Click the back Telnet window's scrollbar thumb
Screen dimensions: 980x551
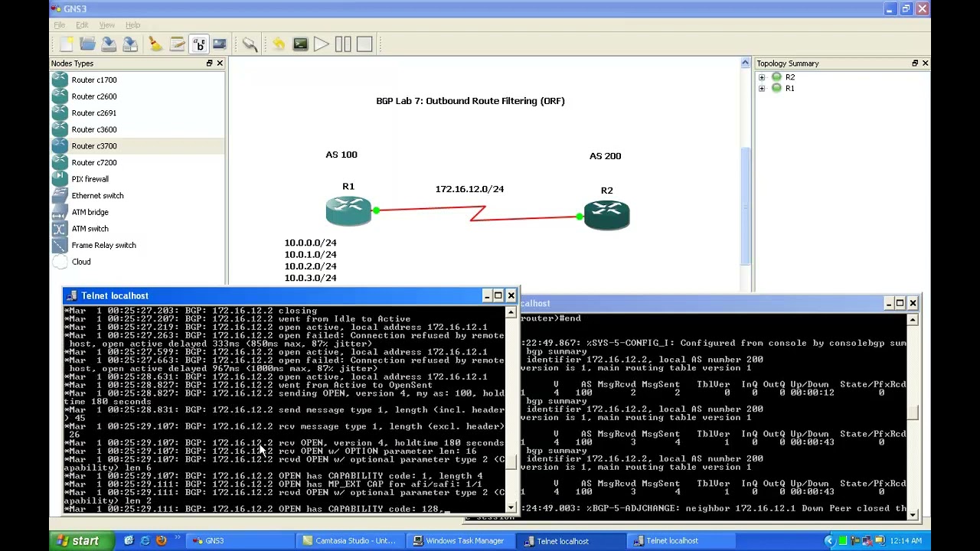pyautogui.click(x=913, y=413)
